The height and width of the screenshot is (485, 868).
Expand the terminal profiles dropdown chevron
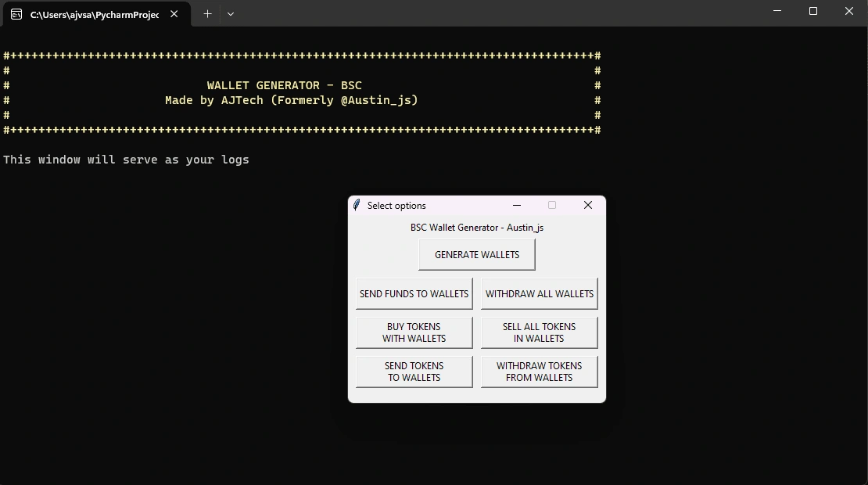[231, 13]
